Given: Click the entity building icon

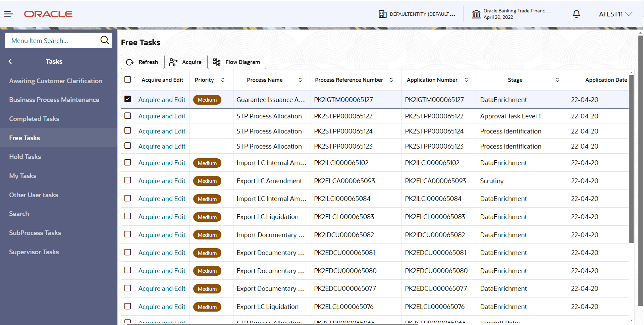Looking at the screenshot, I should click(382, 14).
